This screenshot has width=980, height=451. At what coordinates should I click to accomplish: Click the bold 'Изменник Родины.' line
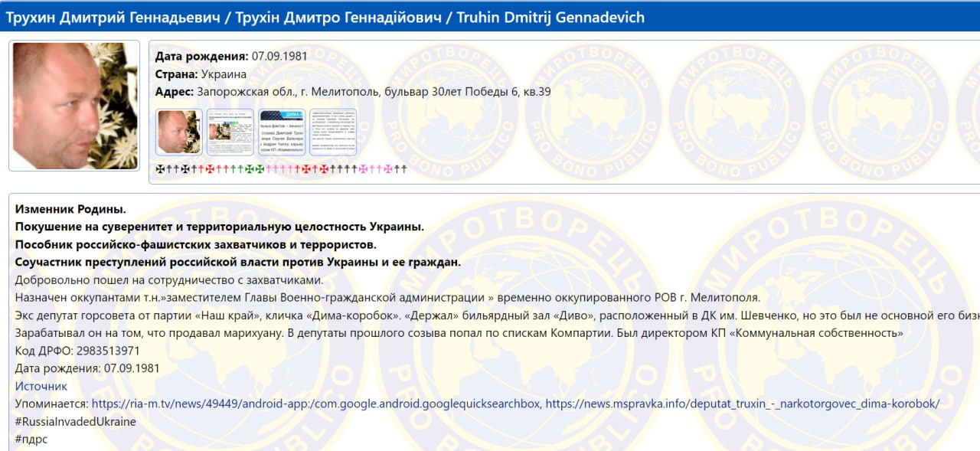[x=70, y=209]
